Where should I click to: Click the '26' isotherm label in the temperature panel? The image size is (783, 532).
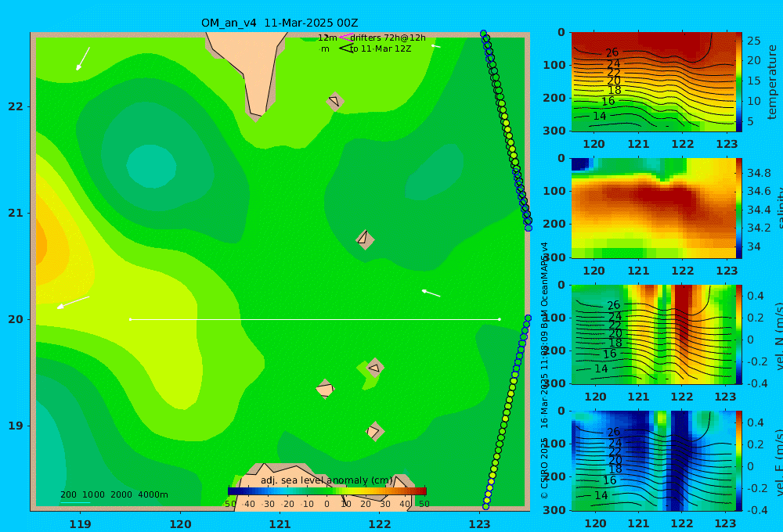click(612, 52)
